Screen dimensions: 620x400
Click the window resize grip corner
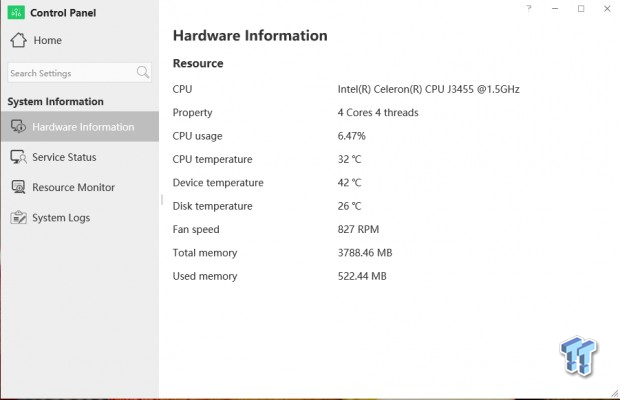tap(614, 393)
